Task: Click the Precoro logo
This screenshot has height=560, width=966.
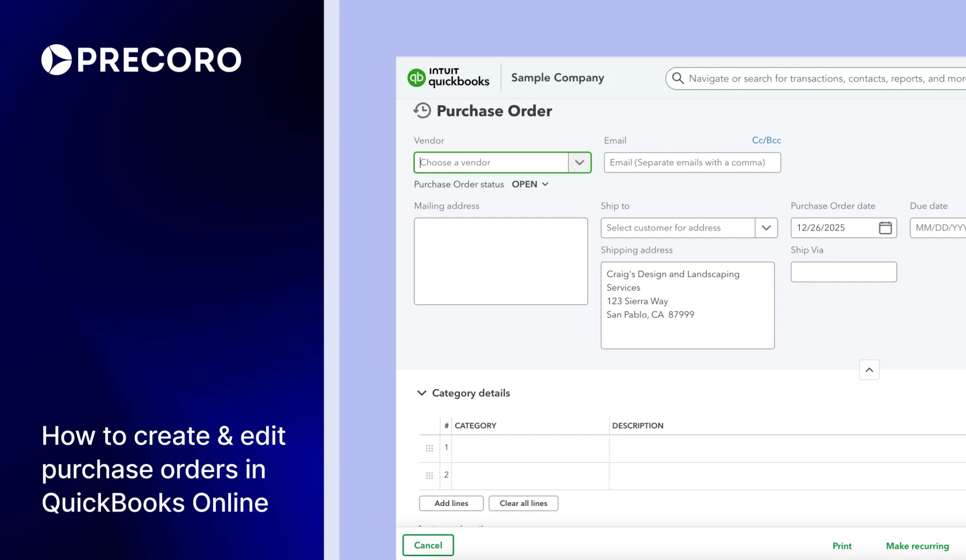Action: click(141, 60)
